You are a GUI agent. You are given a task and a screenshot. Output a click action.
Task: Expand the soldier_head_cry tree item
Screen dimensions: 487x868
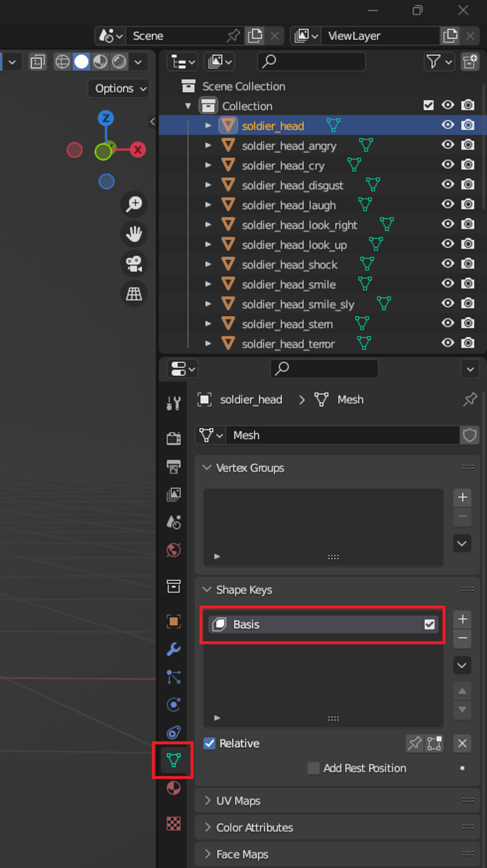[x=208, y=165]
